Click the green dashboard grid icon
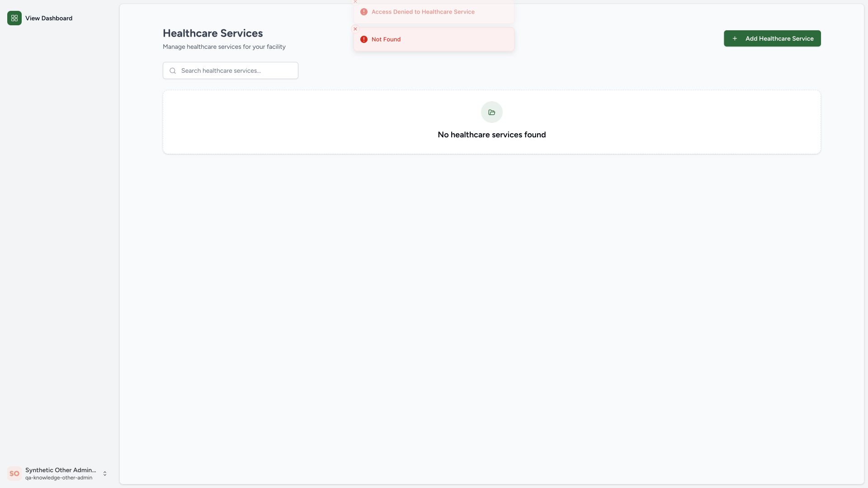This screenshot has height=488, width=868. 14,18
